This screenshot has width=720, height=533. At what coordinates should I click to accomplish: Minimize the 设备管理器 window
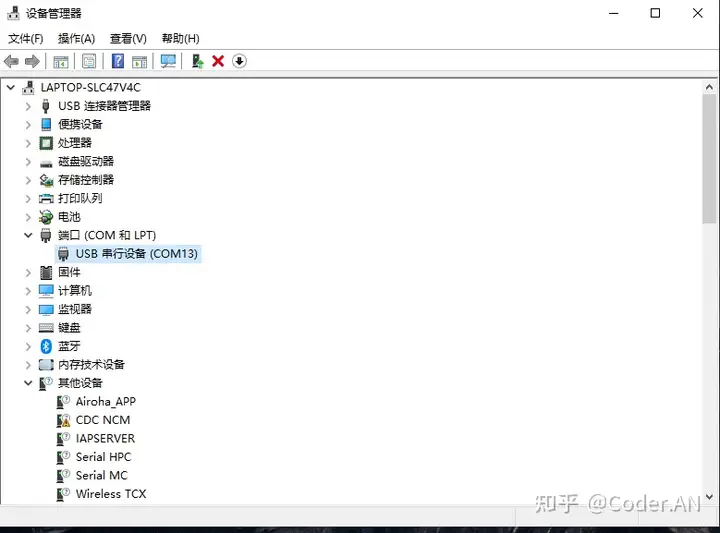613,13
